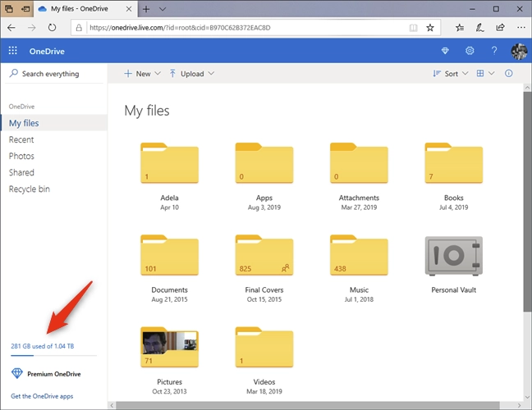Click Get the OneDrive apps link
The height and width of the screenshot is (410, 532).
tap(42, 396)
